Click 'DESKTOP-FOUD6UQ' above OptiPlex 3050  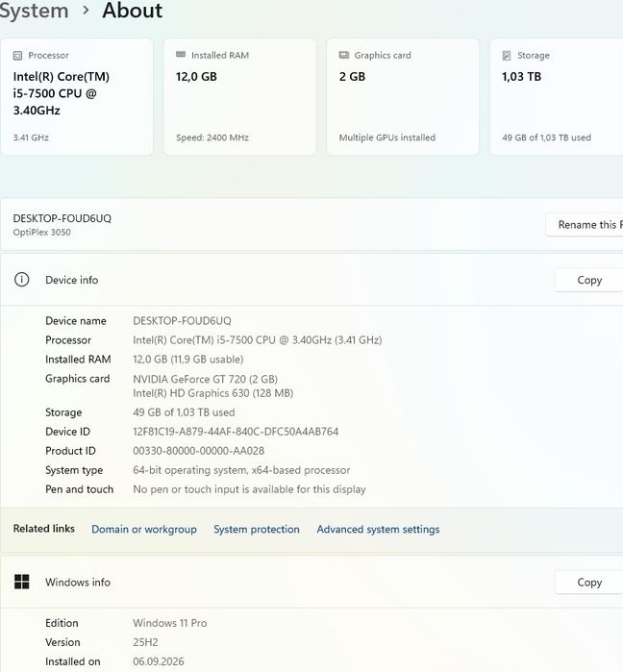pos(62,218)
